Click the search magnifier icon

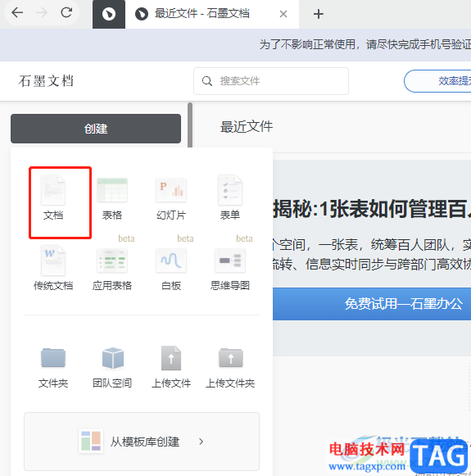click(207, 81)
